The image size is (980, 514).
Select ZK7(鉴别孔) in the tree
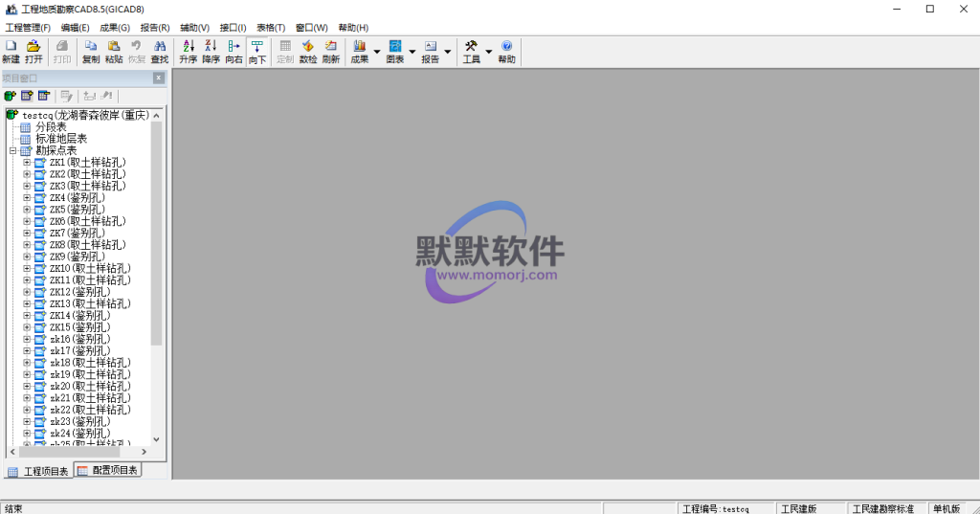(x=78, y=234)
